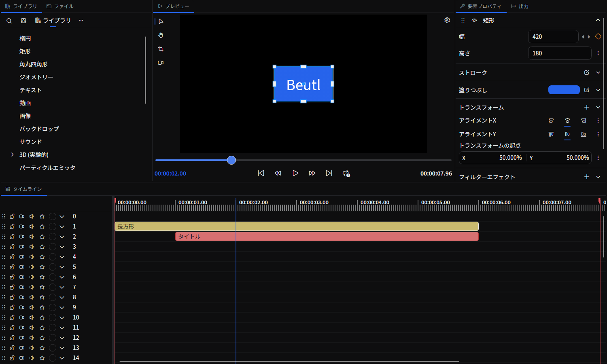Select the タイムライン tab
This screenshot has height=364, width=607.
coord(24,189)
